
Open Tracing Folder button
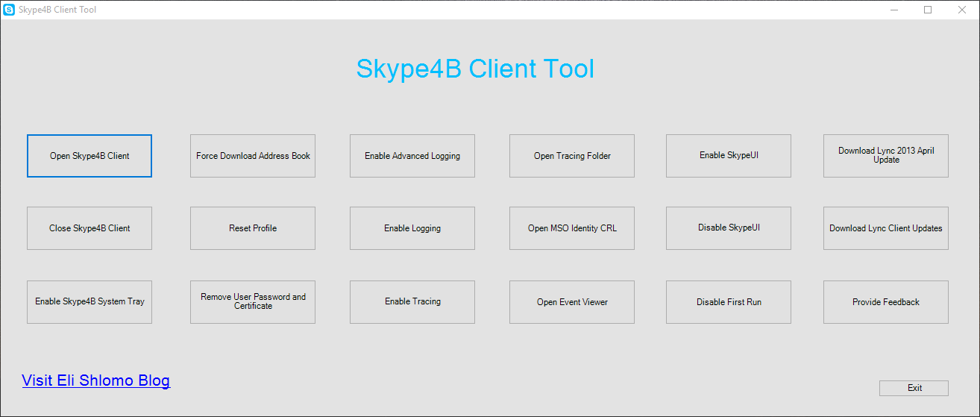572,156
